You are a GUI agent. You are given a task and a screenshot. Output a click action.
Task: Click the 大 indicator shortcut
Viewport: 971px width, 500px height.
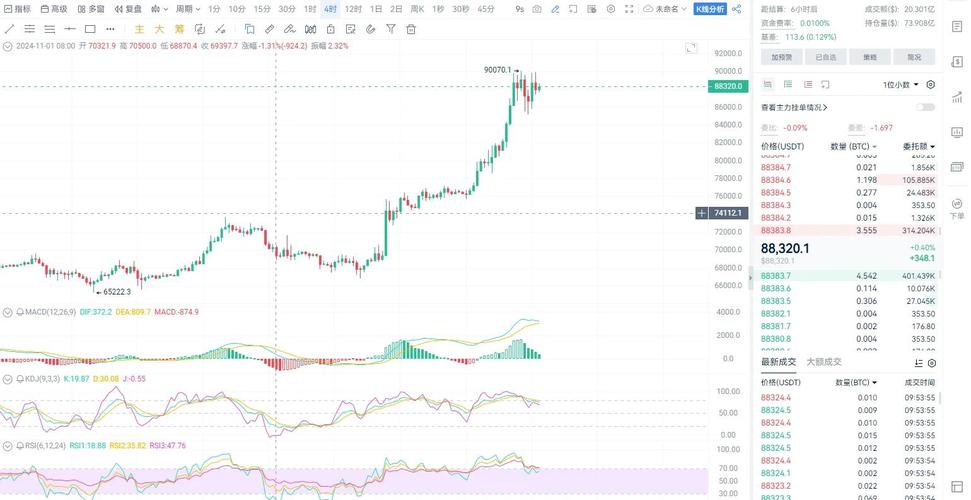tap(159, 29)
